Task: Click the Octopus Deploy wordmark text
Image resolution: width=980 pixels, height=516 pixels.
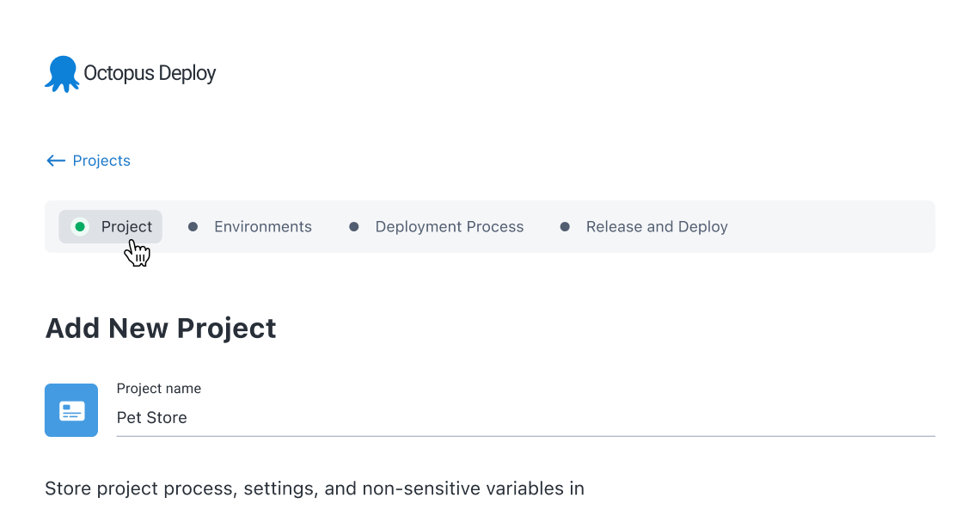Action: coord(150,74)
